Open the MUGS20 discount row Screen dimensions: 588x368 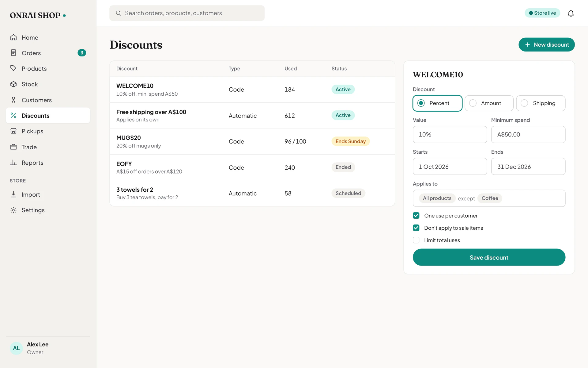(x=252, y=141)
